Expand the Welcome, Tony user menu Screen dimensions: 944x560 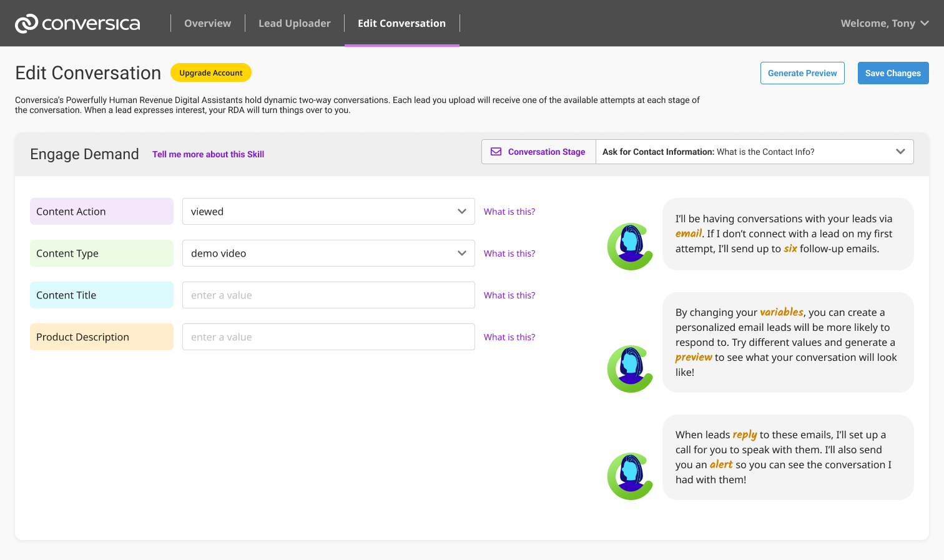[885, 23]
